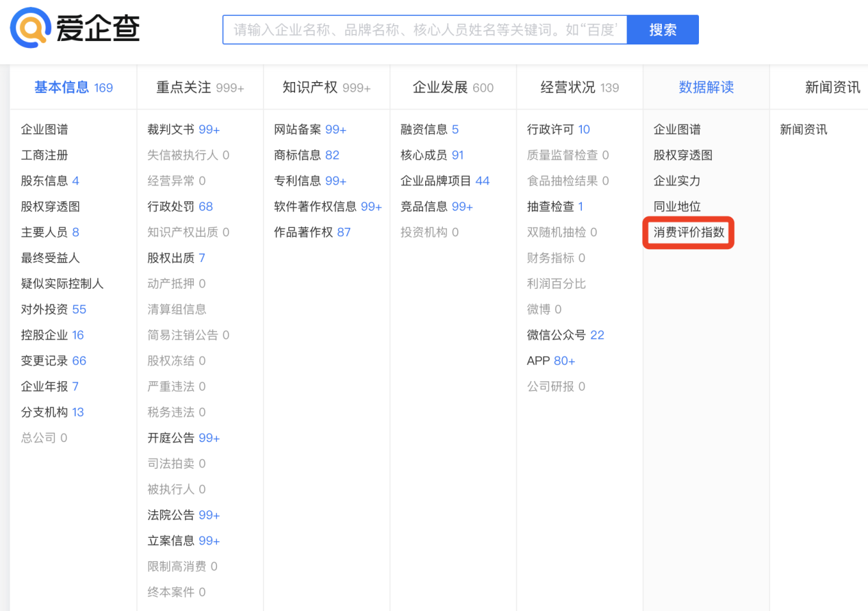Open 同业地位 under data insights
Viewport: 868px width, 611px height.
676,207
